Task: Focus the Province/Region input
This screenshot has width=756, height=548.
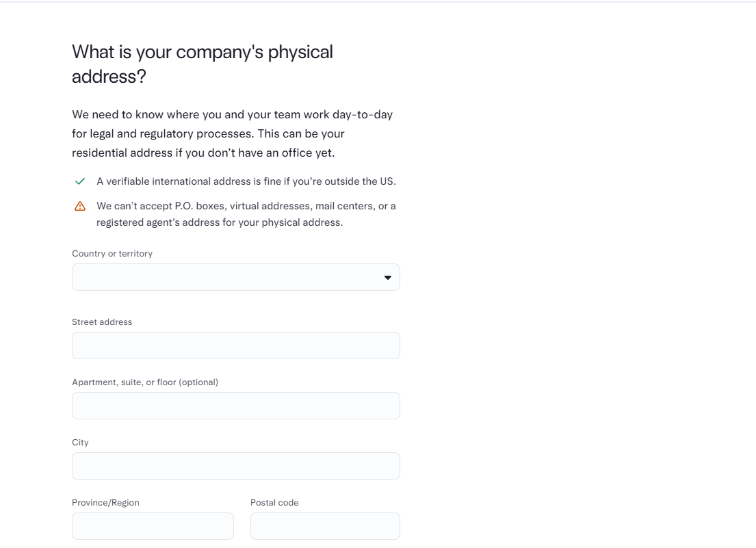Action: (x=153, y=526)
